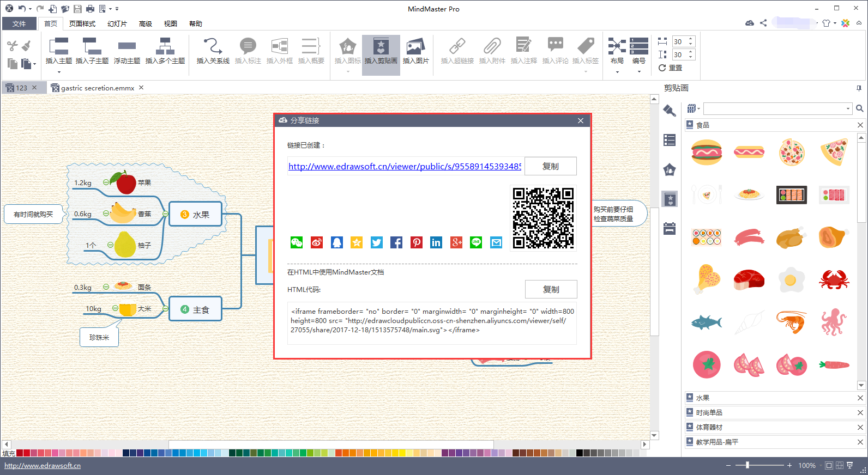Open the edrawsoft.cn link in status bar
The image size is (868, 475).
(43, 466)
